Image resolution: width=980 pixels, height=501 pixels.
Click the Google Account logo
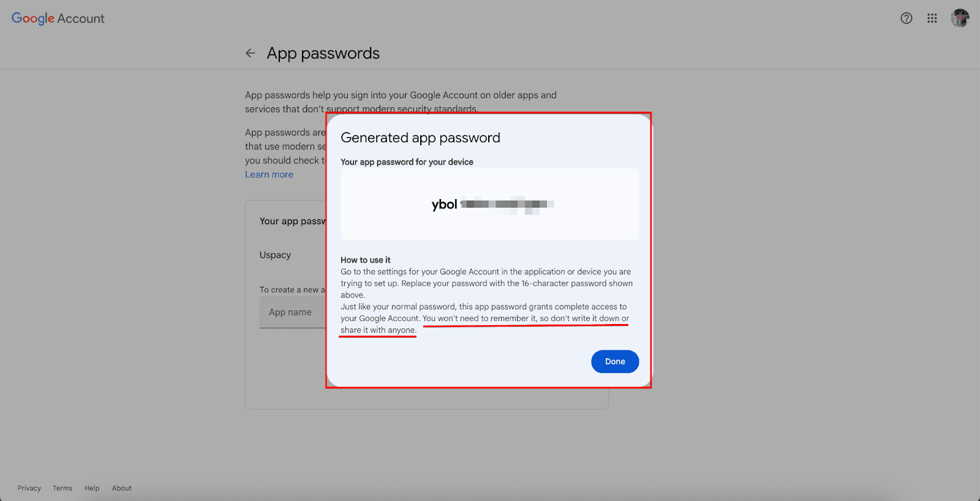(x=58, y=18)
